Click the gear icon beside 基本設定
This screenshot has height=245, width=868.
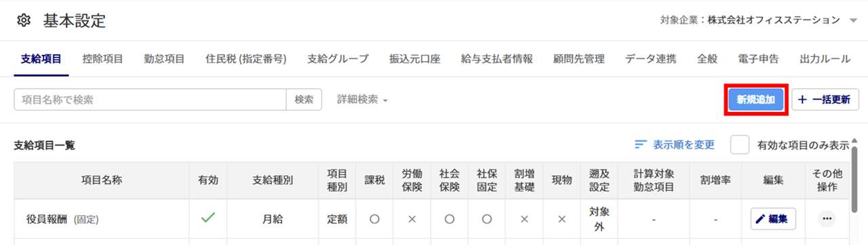coord(23,20)
